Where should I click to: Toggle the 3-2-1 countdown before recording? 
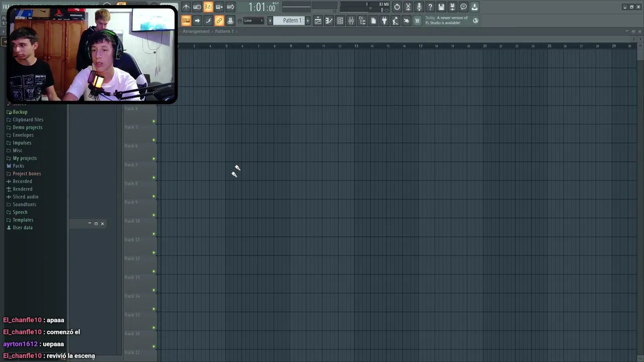pyautogui.click(x=208, y=7)
